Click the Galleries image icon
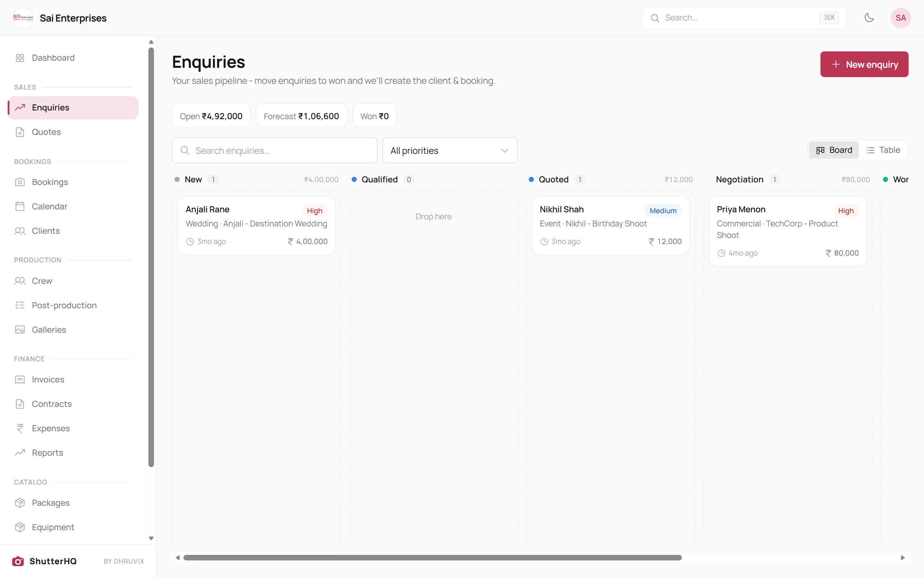This screenshot has height=578, width=924. pos(20,329)
